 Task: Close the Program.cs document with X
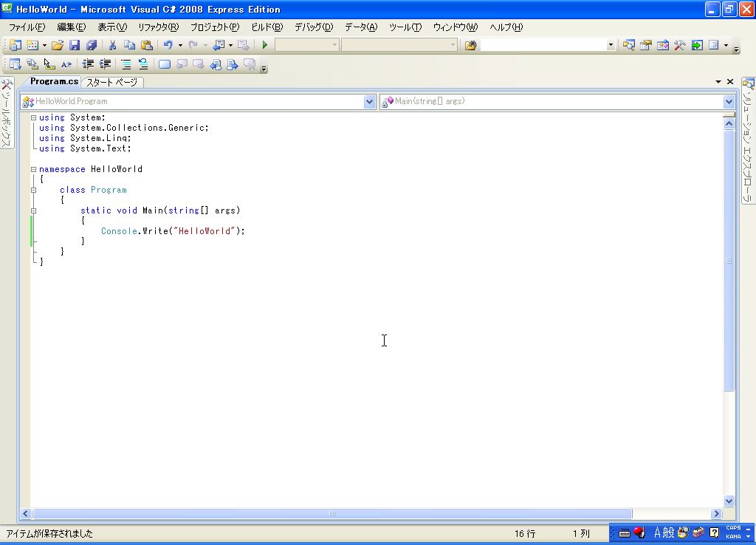point(730,82)
